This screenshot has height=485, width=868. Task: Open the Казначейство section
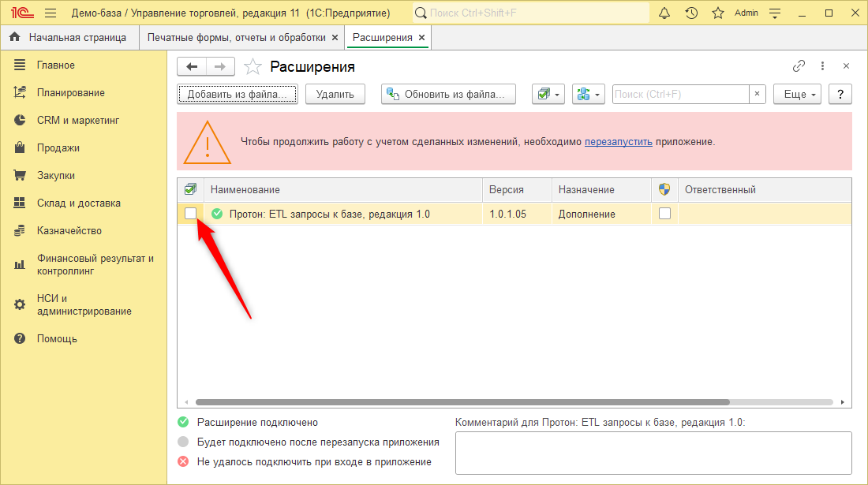[69, 231]
